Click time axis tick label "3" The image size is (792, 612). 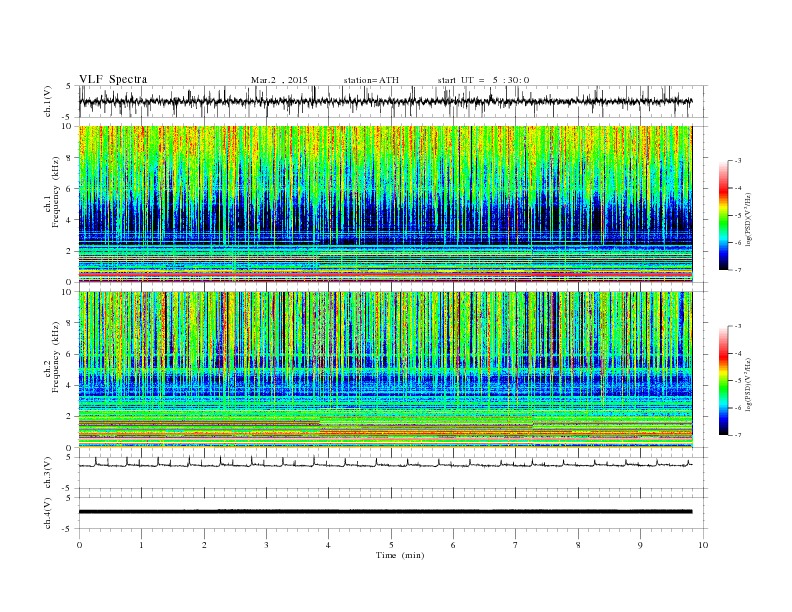click(x=266, y=545)
